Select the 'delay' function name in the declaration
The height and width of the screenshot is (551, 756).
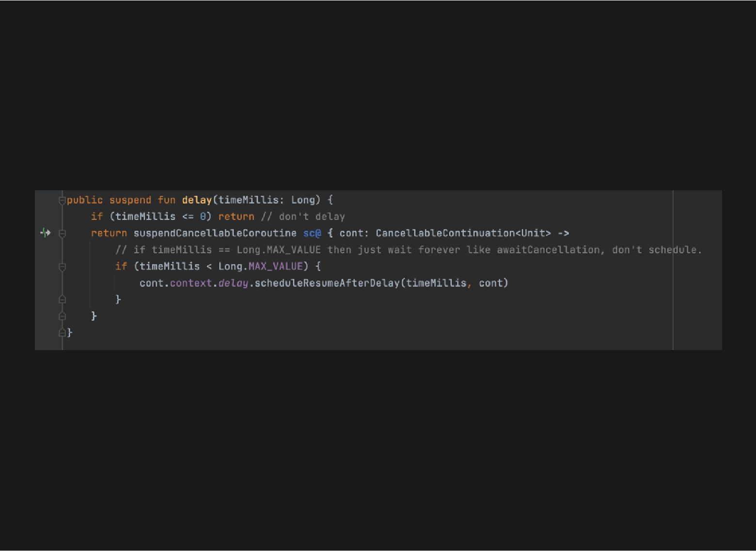(197, 200)
